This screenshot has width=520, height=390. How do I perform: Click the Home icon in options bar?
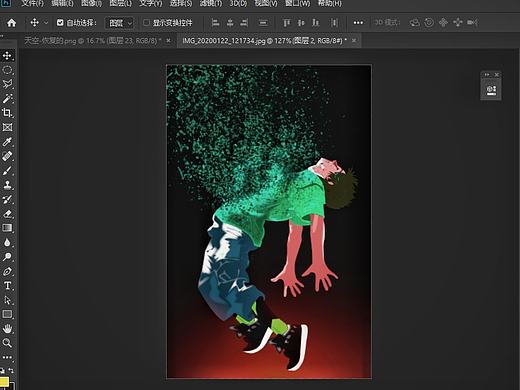(11, 23)
